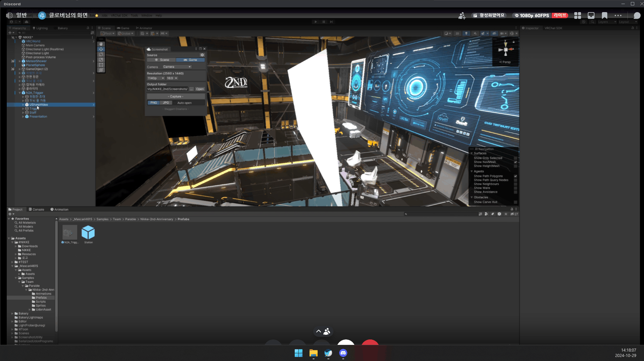Toggle Show HeightMesh checkbox
The width and height of the screenshot is (644, 361).
click(515, 166)
